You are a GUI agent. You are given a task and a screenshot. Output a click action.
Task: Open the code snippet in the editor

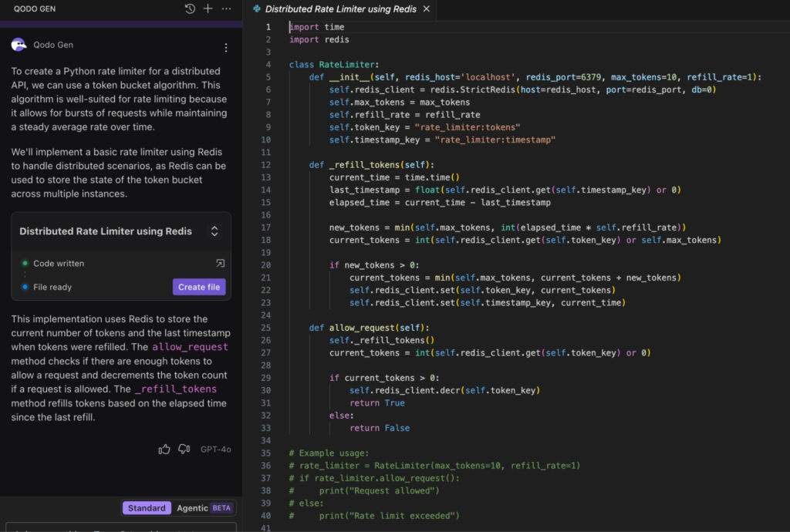[x=220, y=263]
